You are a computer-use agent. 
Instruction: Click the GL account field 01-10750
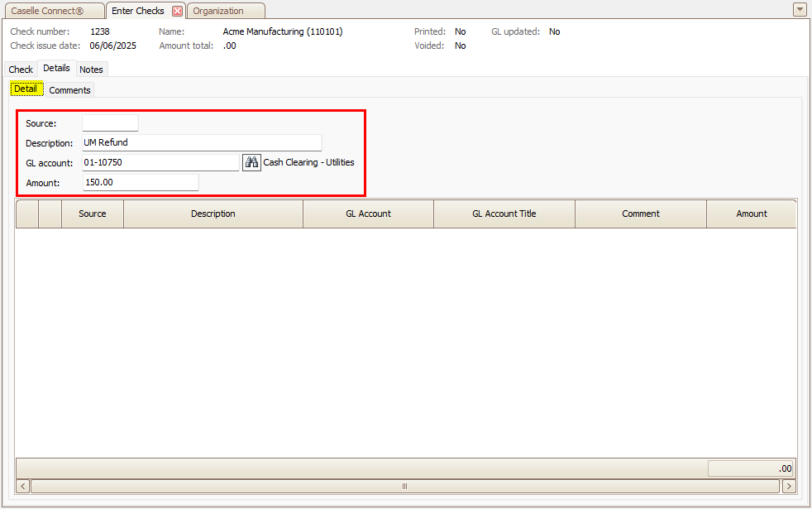coord(160,162)
